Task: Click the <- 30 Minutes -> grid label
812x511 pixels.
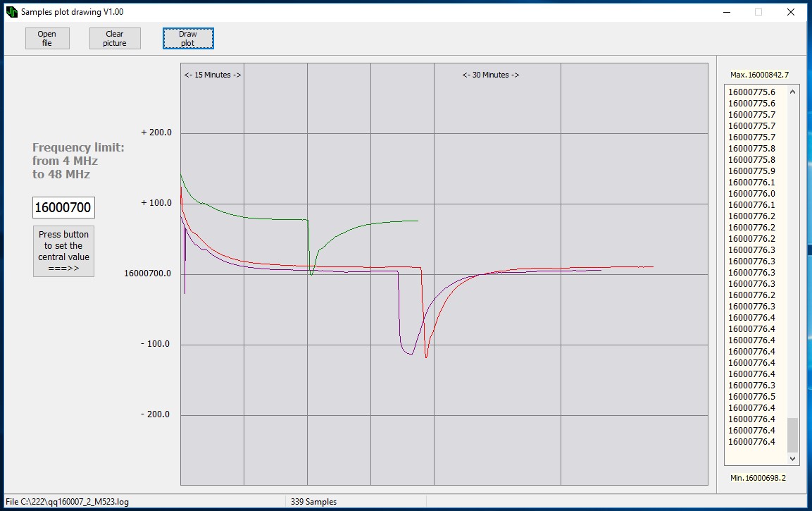Action: [x=490, y=75]
